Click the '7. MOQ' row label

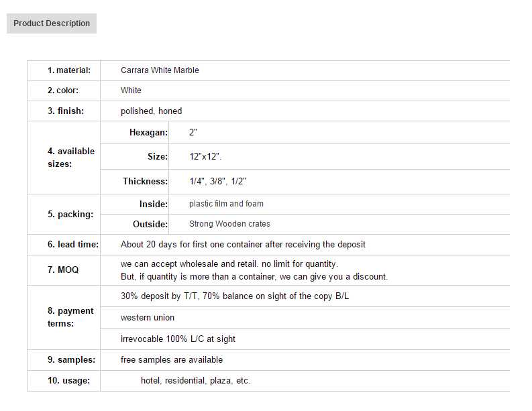click(63, 270)
